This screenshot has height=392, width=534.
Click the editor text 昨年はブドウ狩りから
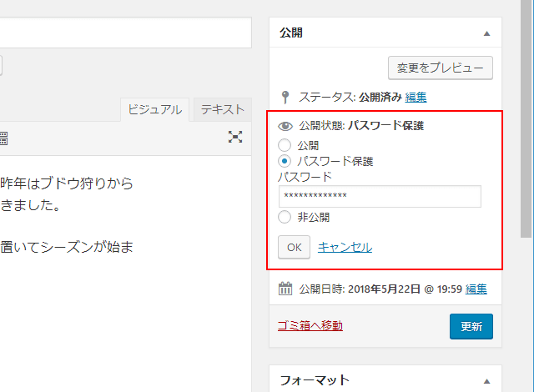point(67,183)
